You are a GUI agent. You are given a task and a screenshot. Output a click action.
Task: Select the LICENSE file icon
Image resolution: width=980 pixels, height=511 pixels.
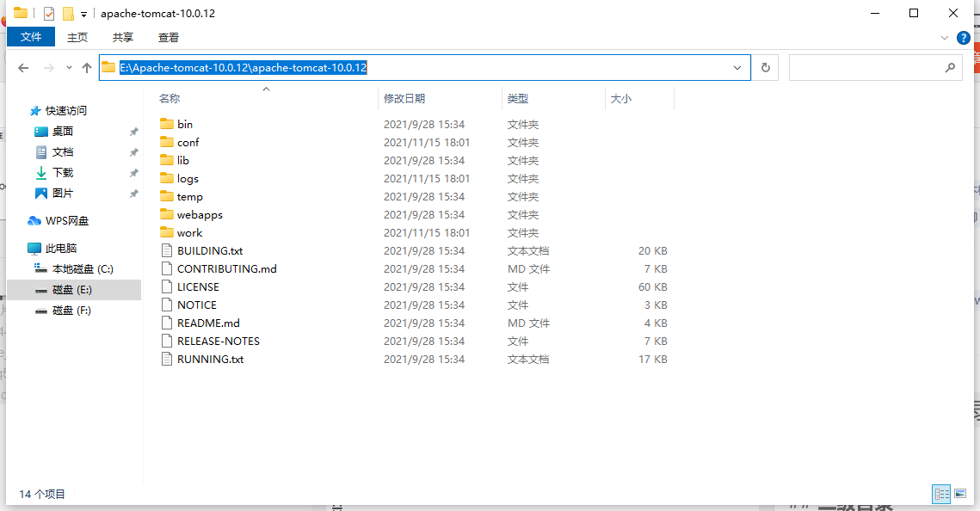point(166,286)
